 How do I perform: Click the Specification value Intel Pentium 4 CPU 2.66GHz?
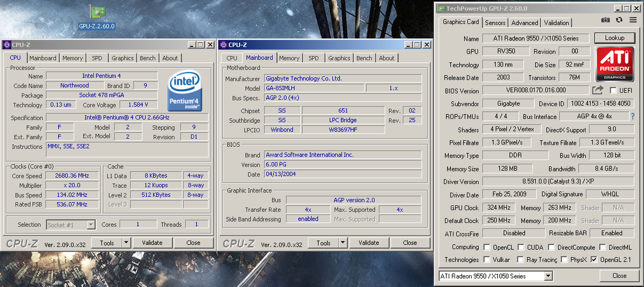click(x=127, y=117)
